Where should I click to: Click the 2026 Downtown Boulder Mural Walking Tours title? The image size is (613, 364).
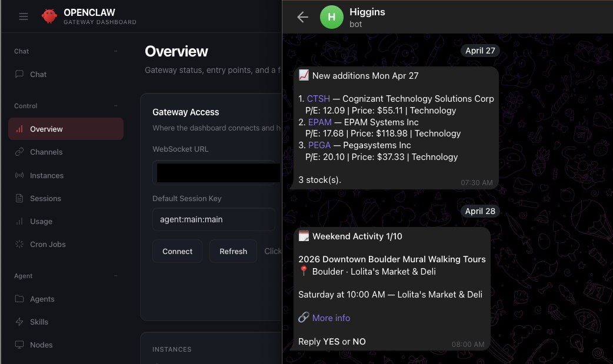(392, 259)
